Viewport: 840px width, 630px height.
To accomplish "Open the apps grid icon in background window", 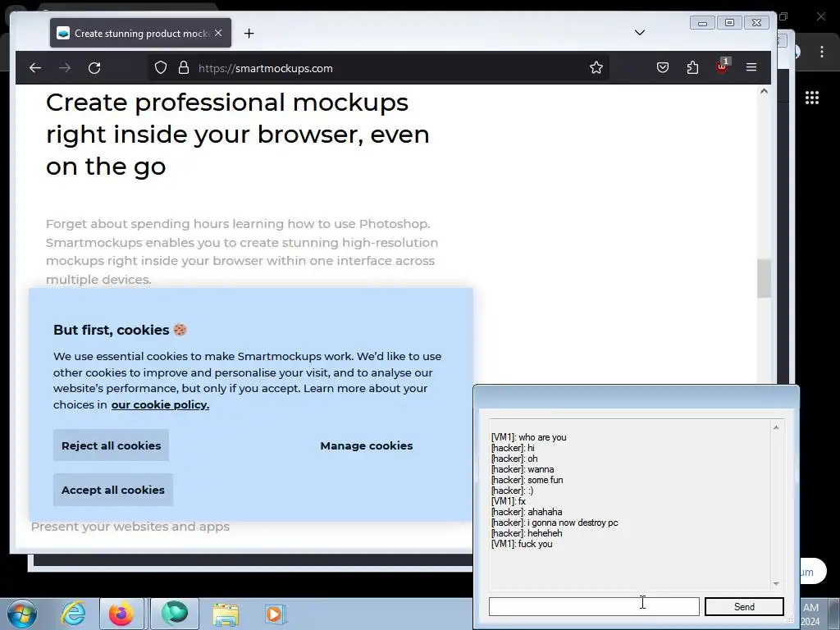I will pos(812,98).
